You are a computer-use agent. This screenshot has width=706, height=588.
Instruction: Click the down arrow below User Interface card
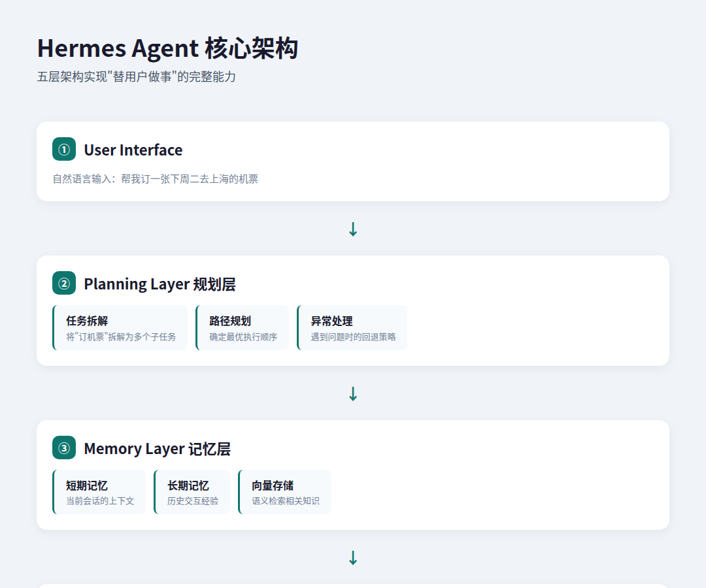click(x=353, y=229)
